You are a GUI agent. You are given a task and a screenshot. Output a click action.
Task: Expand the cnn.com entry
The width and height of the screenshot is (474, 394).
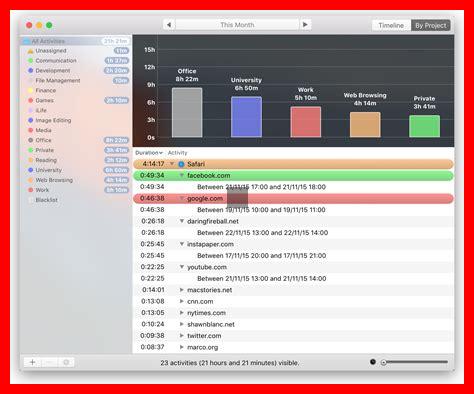182,301
